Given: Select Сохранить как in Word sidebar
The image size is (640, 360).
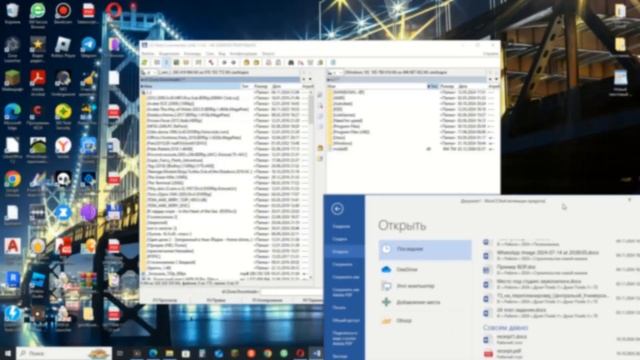Looking at the screenshot, I should pos(345,277).
